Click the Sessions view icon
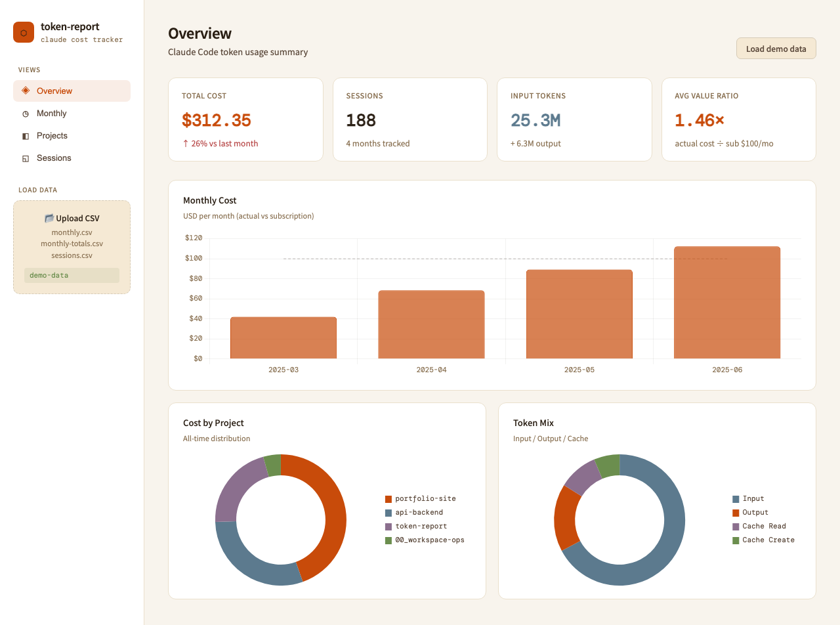This screenshot has height=625, width=840. pyautogui.click(x=26, y=158)
